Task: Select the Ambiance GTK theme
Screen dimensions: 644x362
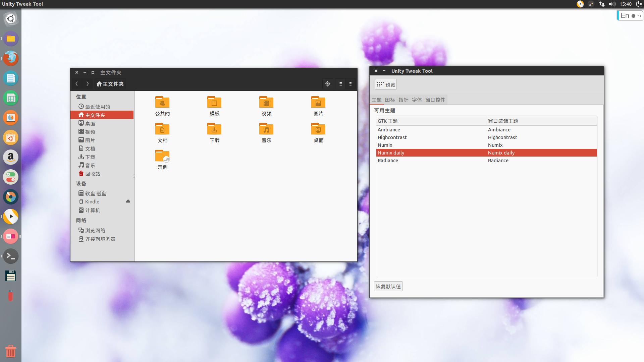Action: (431, 130)
